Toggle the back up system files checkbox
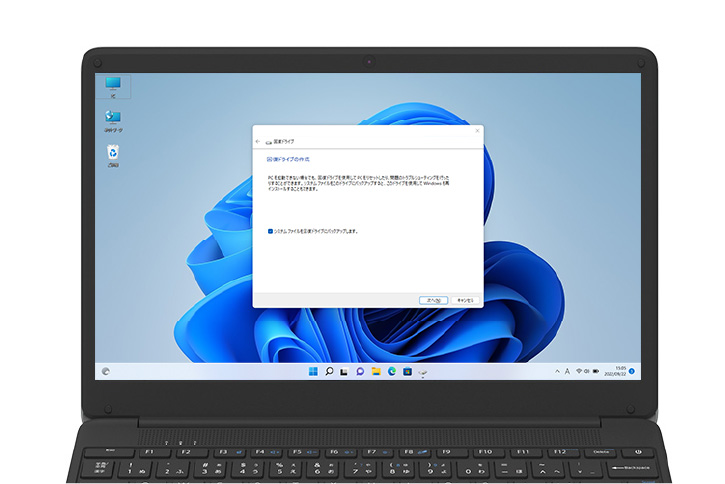 pyautogui.click(x=270, y=231)
